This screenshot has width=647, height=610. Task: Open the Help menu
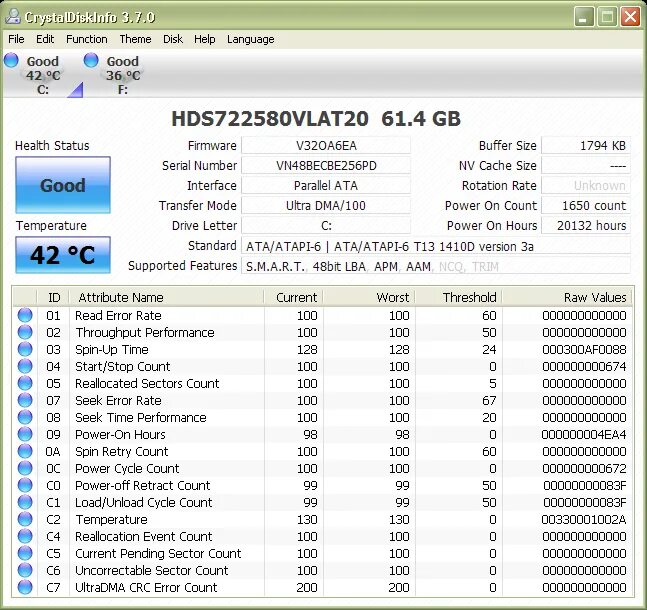pos(205,39)
